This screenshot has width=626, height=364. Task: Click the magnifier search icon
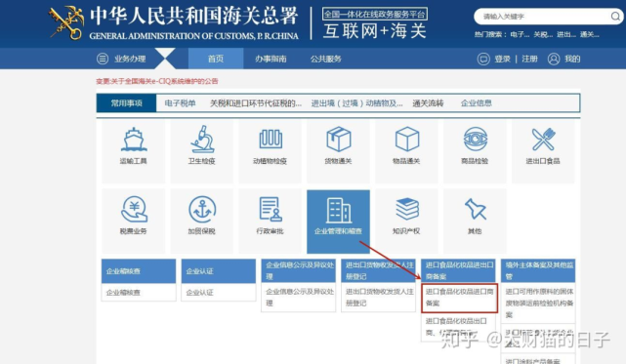click(x=615, y=17)
